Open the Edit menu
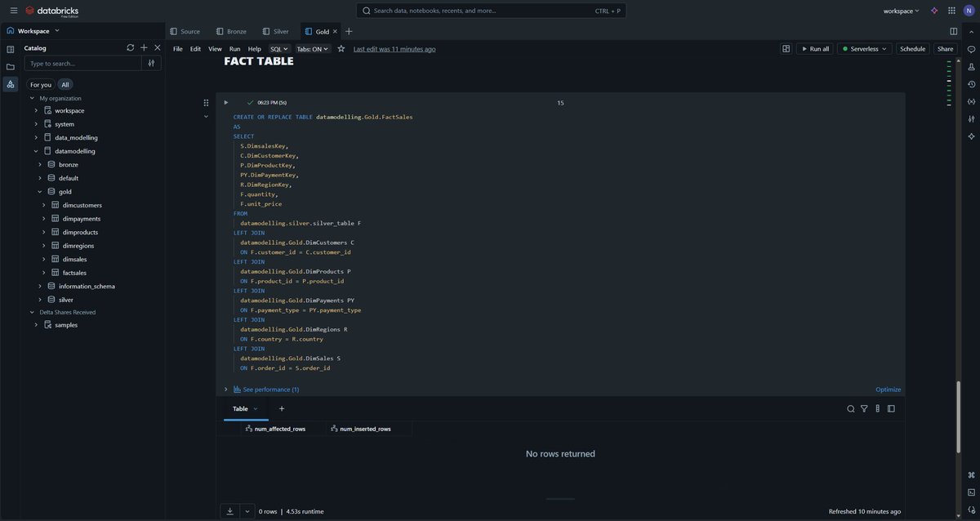The height and width of the screenshot is (521, 980). tap(196, 49)
